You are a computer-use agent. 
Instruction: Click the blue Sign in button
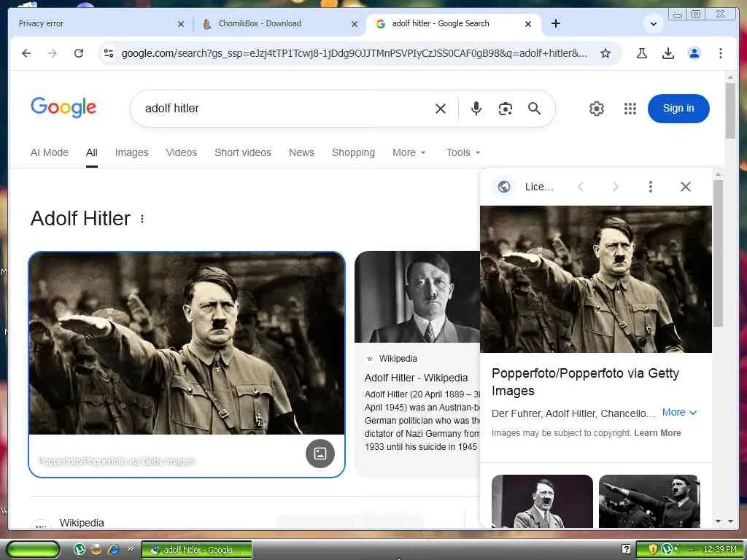click(x=678, y=109)
